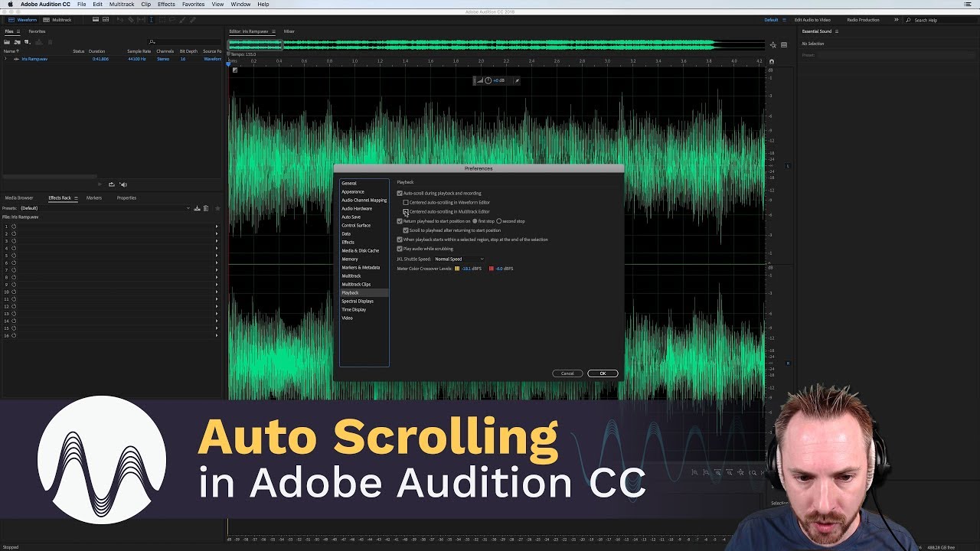The width and height of the screenshot is (980, 551).
Task: Switch to Edit Audio to Video workspace
Action: click(812, 20)
